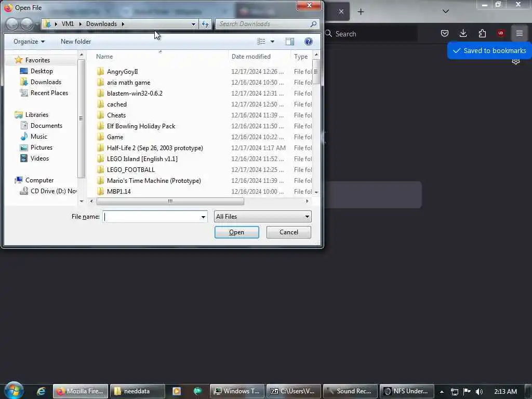The image size is (532, 399).
Task: Click VM1 in the address breadcrumb
Action: 68,24
